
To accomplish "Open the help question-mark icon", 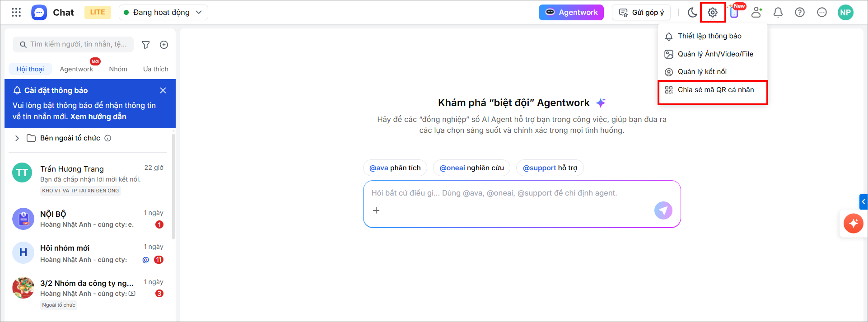I will coord(800,12).
